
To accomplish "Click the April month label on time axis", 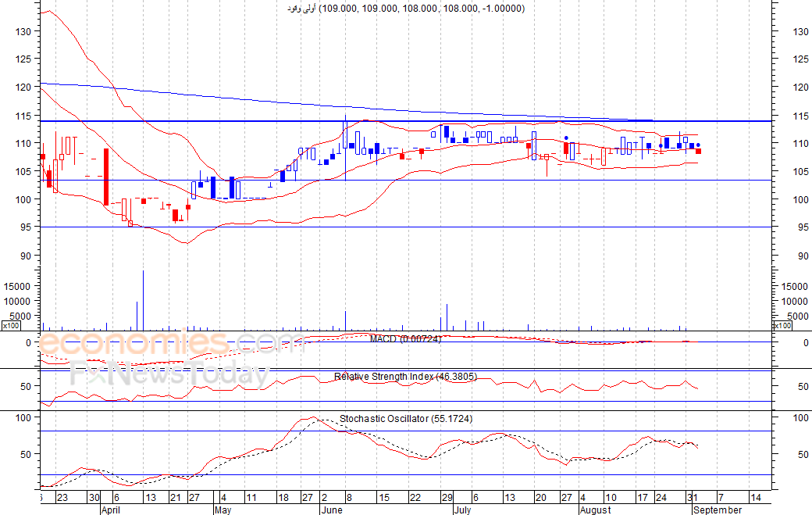I will [x=111, y=510].
